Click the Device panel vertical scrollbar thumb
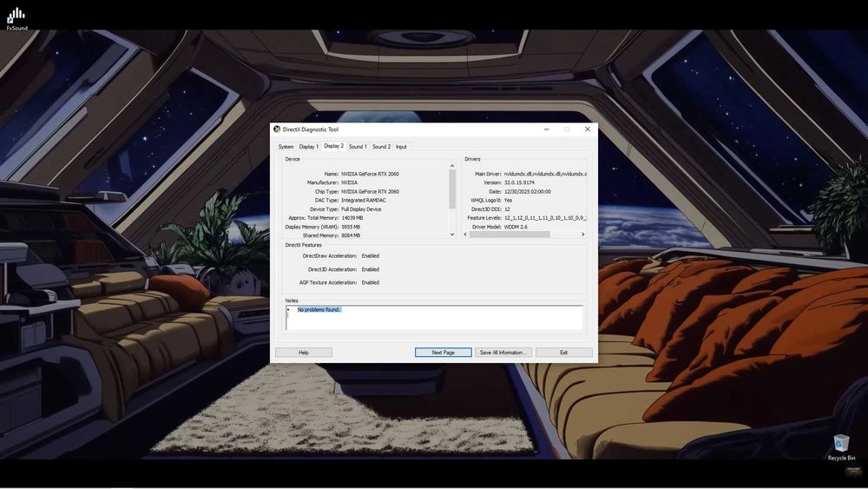 (452, 188)
